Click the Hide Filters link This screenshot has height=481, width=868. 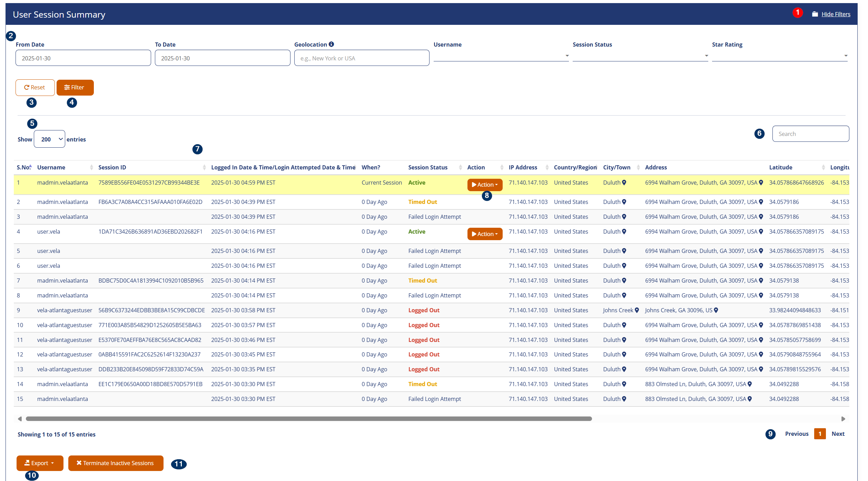[836, 14]
